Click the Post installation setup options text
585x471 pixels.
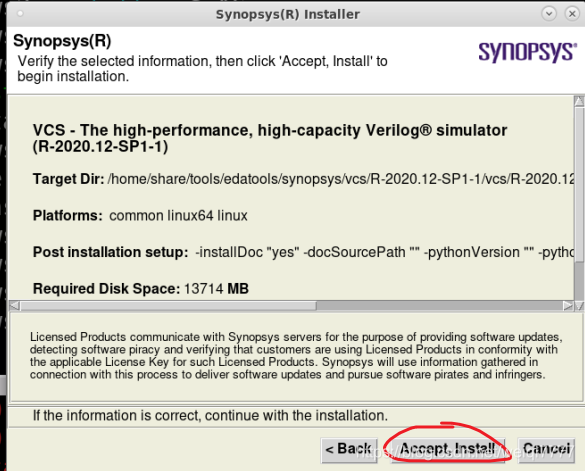(x=385, y=252)
